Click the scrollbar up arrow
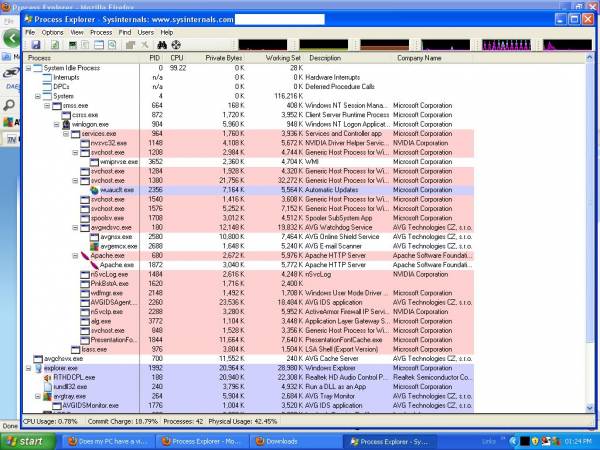Screen dimensions: 600x450 pyautogui.click(x=590, y=58)
